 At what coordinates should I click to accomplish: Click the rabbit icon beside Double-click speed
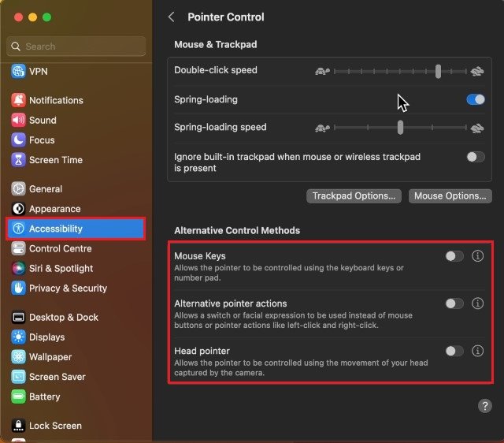click(477, 71)
